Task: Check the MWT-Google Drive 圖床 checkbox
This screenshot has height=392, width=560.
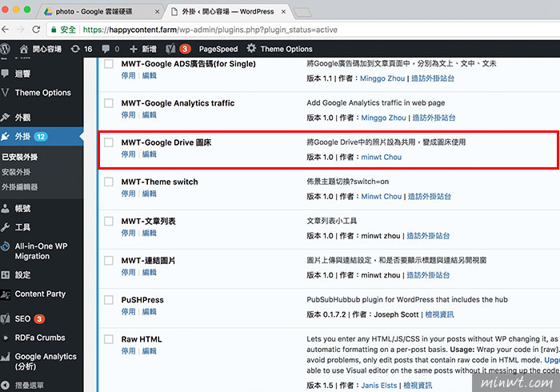Action: pos(109,142)
